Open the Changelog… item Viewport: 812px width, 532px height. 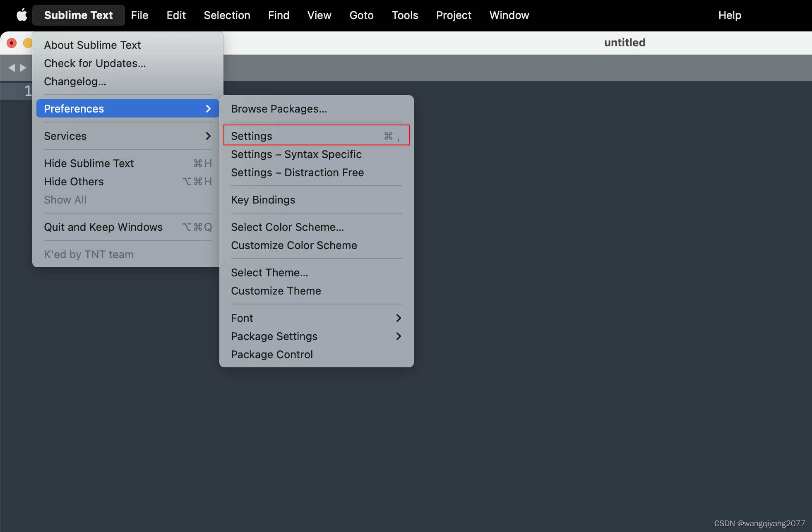128,81
